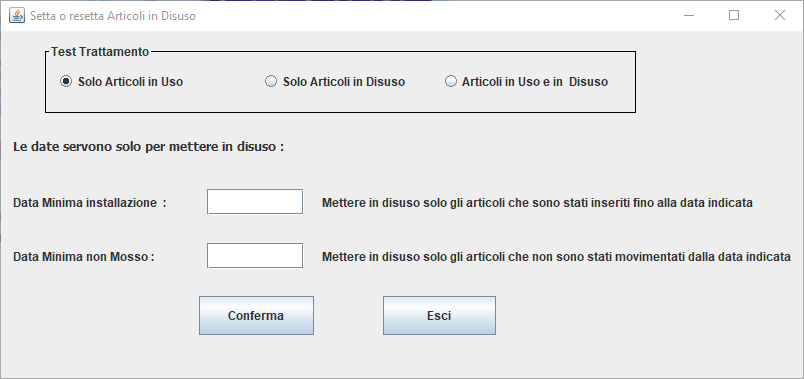The height and width of the screenshot is (379, 804).
Task: Click the Java icon in title bar
Action: (17, 15)
